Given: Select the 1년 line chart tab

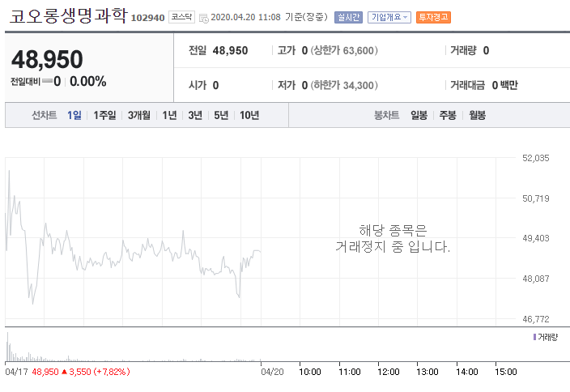Looking at the screenshot, I should [x=169, y=115].
